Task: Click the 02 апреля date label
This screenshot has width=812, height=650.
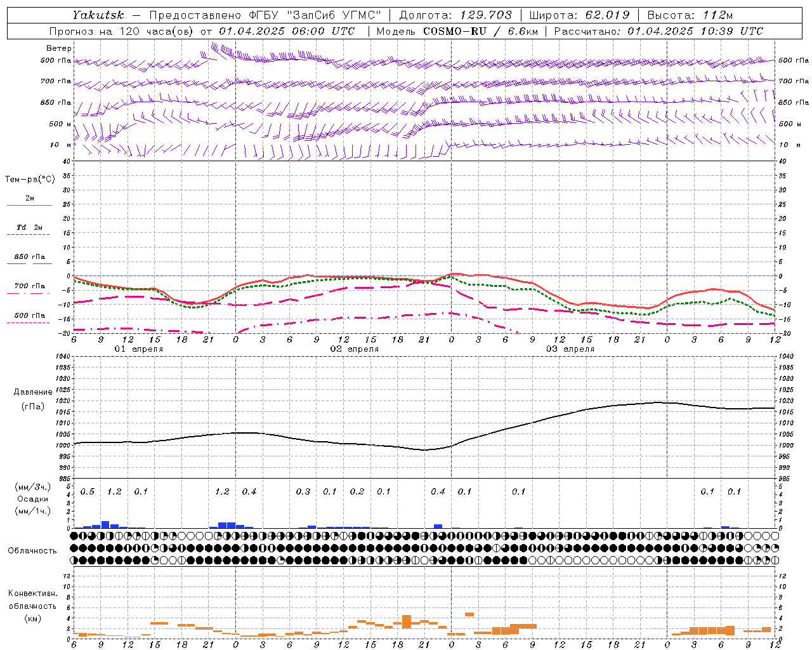Action: click(x=354, y=349)
